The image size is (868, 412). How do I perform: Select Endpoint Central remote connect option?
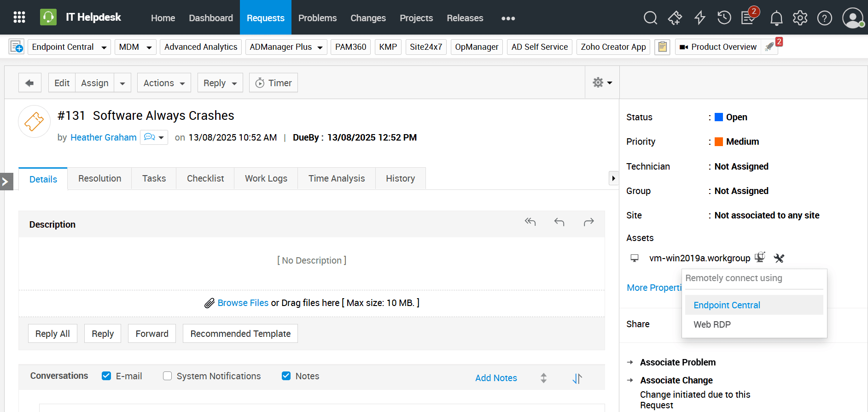[754, 305]
